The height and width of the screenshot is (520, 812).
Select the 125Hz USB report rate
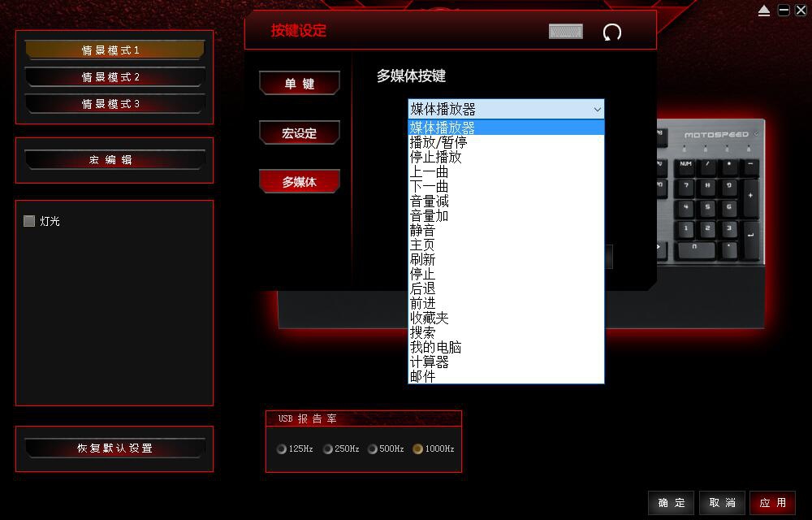(282, 448)
